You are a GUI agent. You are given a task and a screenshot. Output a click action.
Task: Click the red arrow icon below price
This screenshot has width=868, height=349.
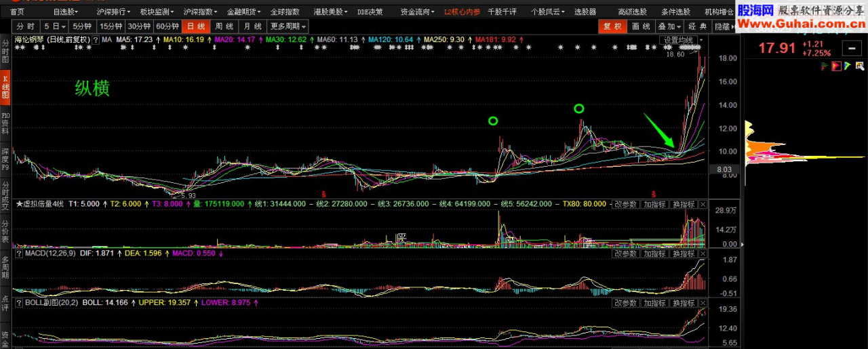pyautogui.click(x=836, y=66)
